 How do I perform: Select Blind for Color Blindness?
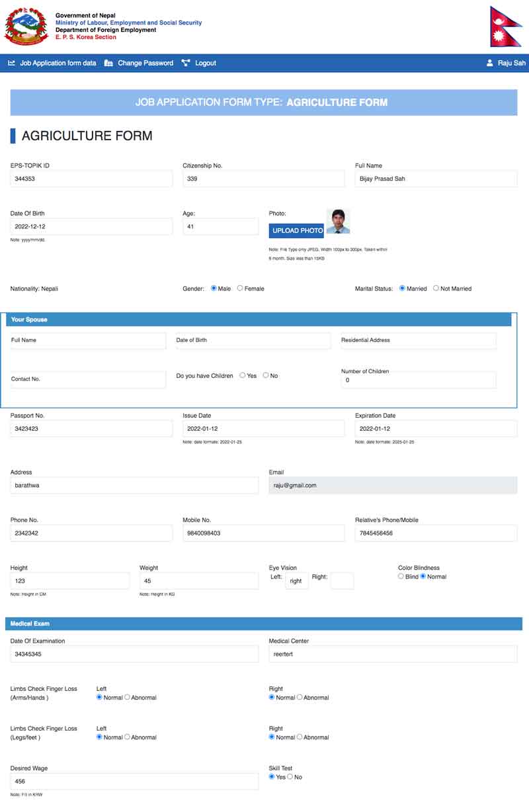tap(401, 576)
